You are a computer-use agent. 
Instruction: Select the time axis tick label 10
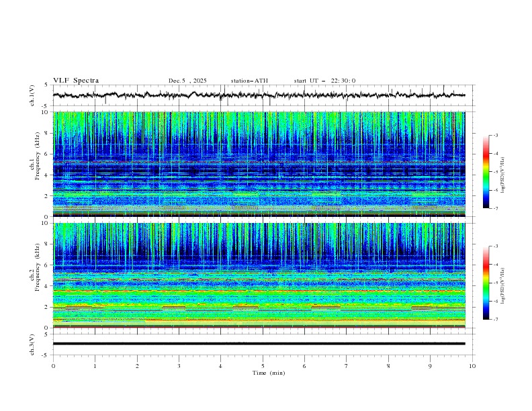472,366
